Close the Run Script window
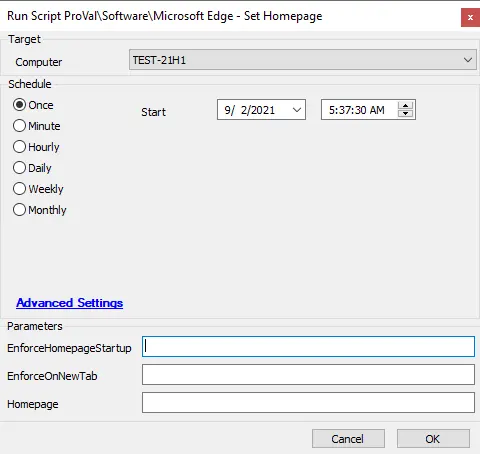The height and width of the screenshot is (454, 480). point(470,17)
